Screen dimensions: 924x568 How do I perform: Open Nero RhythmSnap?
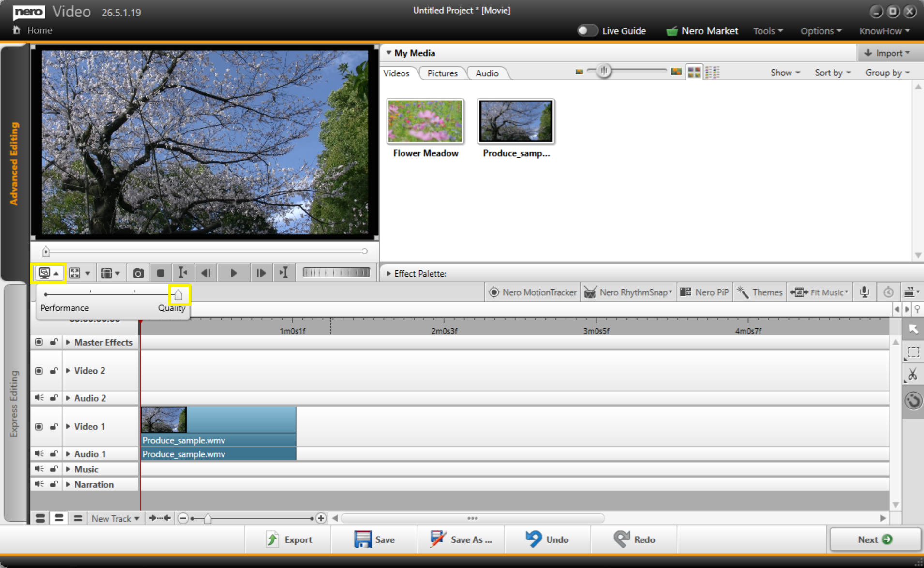[628, 292]
